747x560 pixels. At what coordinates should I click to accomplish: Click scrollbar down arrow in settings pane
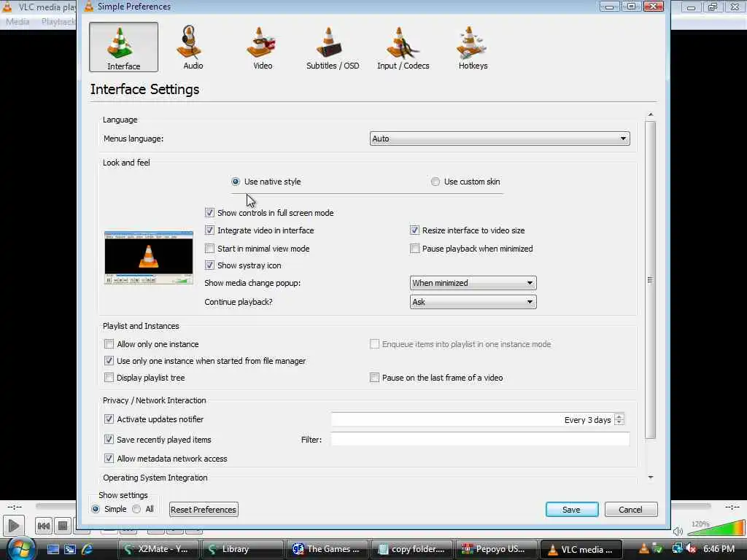click(x=650, y=477)
